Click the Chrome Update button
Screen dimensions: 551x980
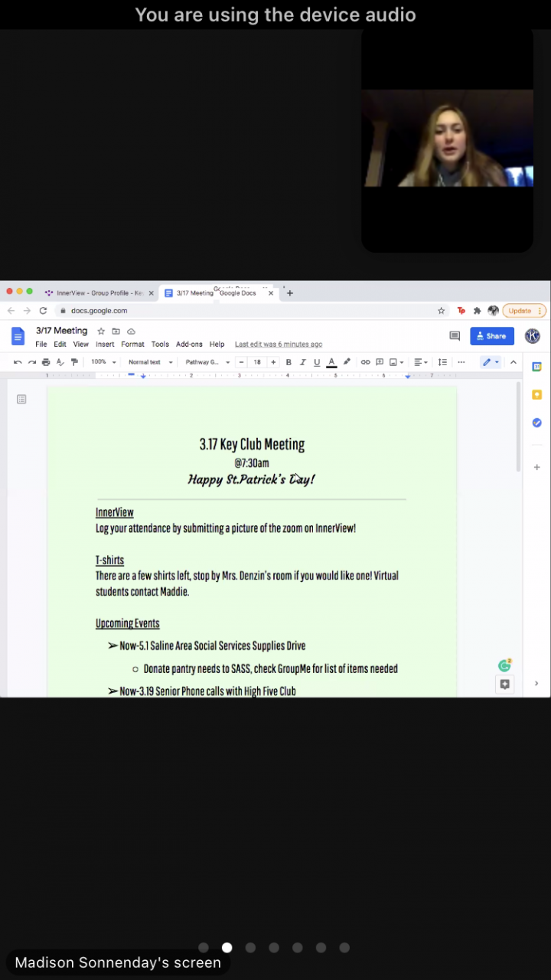click(524, 311)
